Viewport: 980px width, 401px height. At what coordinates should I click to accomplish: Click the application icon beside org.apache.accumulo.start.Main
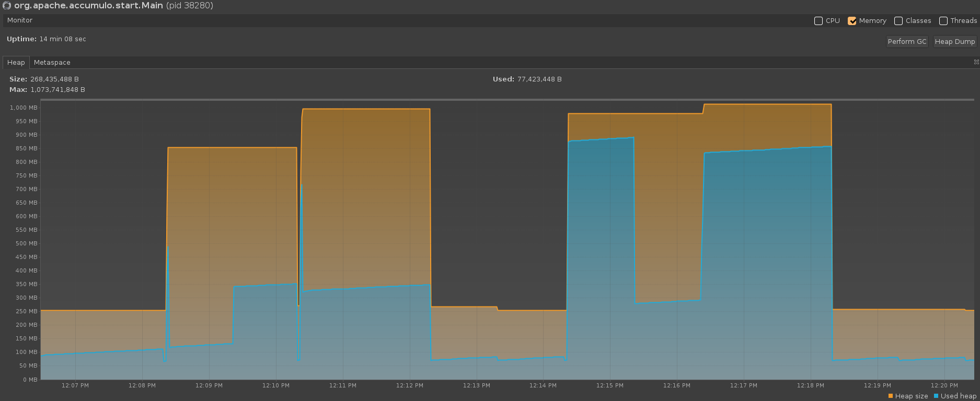pos(7,6)
